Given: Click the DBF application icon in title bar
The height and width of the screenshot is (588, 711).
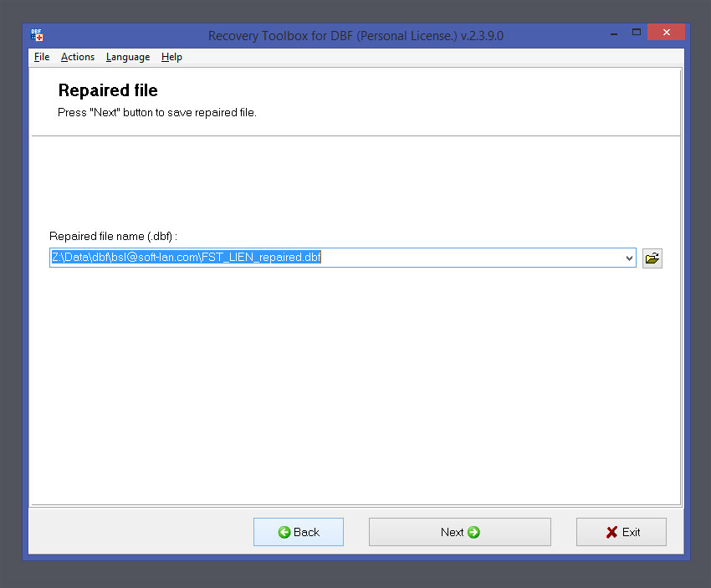Looking at the screenshot, I should coord(37,35).
